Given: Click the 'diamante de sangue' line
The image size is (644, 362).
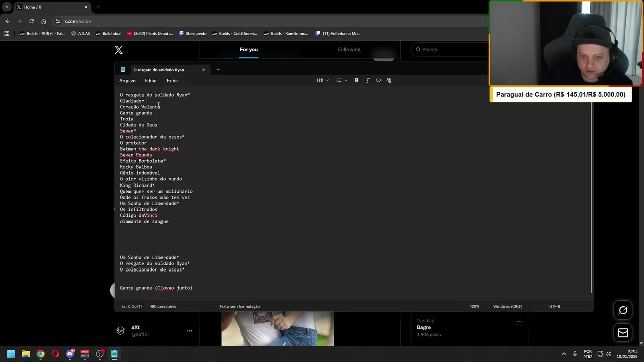Looking at the screenshot, I should click(144, 221).
